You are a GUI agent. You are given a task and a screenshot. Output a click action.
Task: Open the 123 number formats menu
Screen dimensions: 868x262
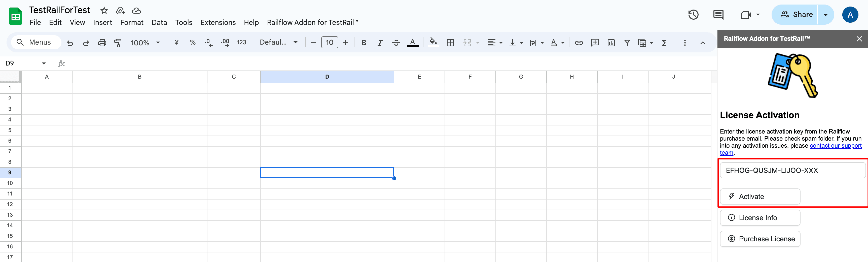(x=241, y=43)
